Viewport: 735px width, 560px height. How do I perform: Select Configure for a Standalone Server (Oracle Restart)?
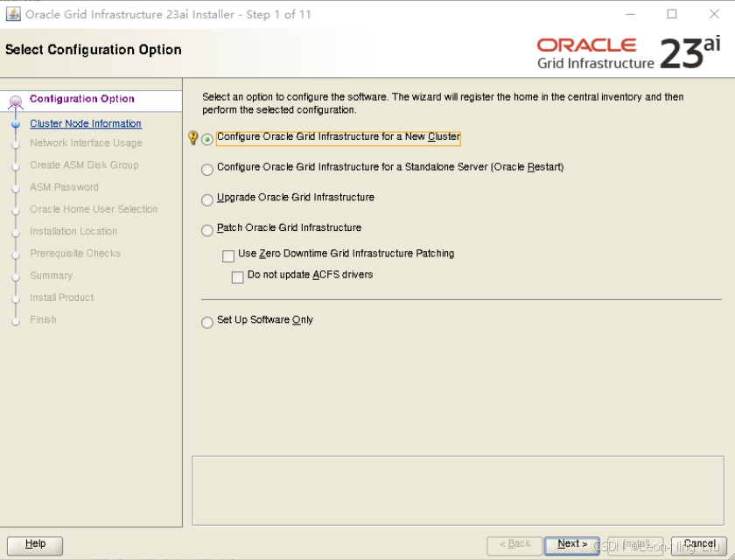pyautogui.click(x=207, y=169)
